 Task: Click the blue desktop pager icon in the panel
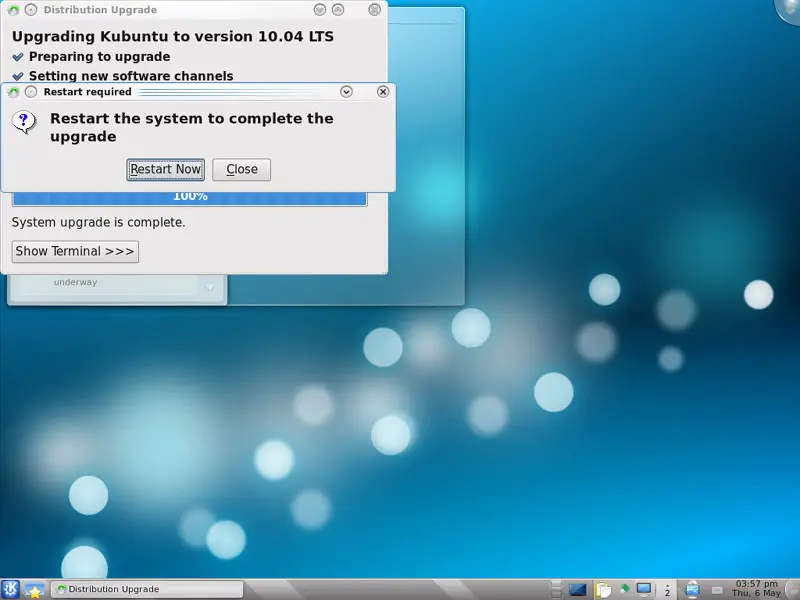coord(578,590)
